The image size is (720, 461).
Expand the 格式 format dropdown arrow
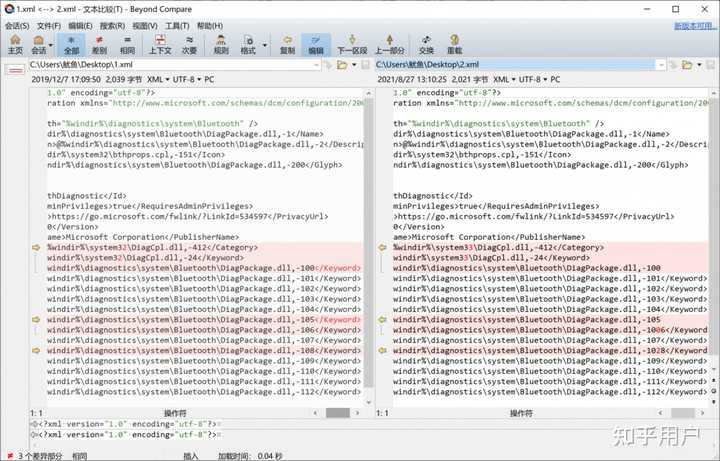click(x=264, y=45)
